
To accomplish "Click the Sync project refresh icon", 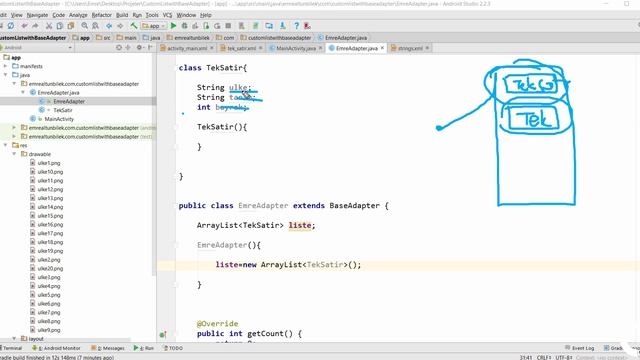I will pos(11,26).
